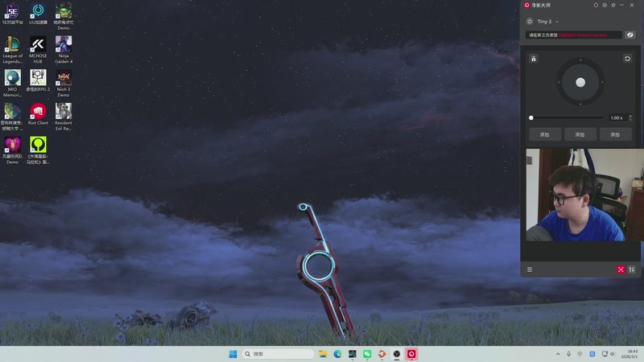
Task: Click the first preset add button
Action: (545, 134)
